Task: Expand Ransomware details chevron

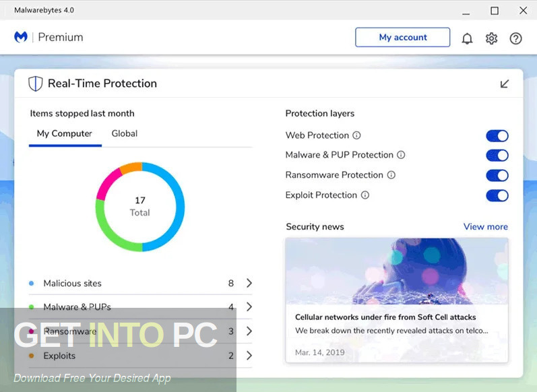Action: pos(249,331)
